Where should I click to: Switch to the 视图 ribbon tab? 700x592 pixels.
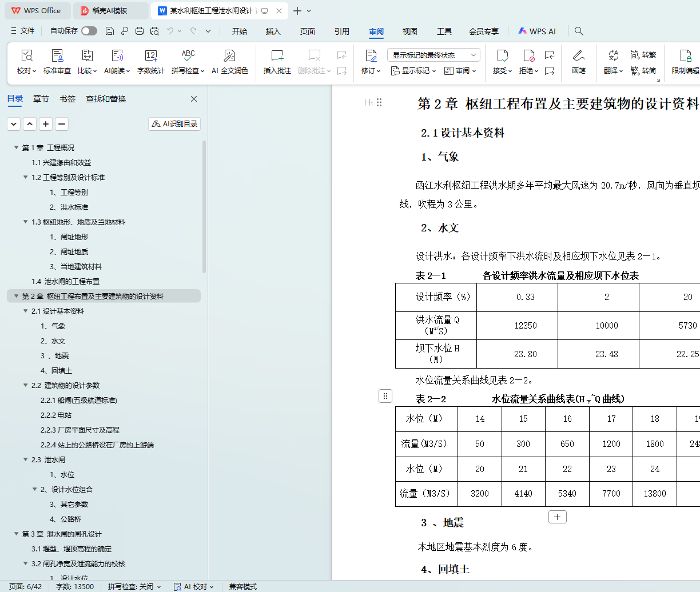click(x=409, y=31)
